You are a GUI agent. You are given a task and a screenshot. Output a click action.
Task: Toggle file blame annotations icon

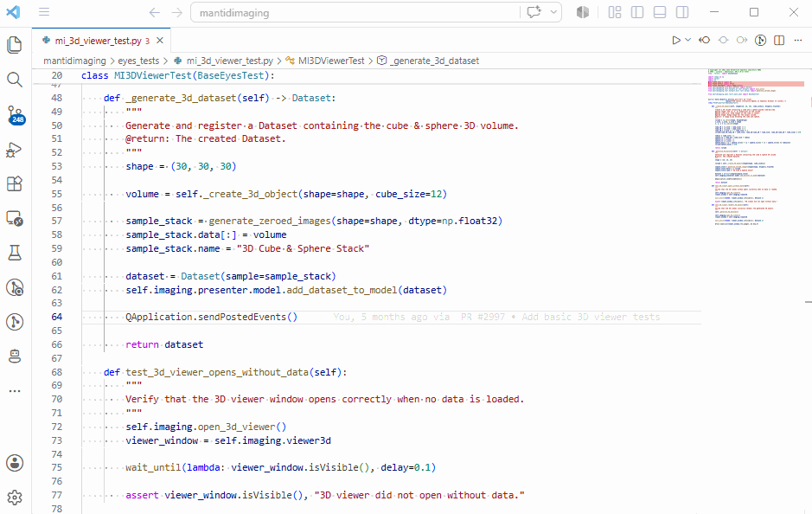724,40
